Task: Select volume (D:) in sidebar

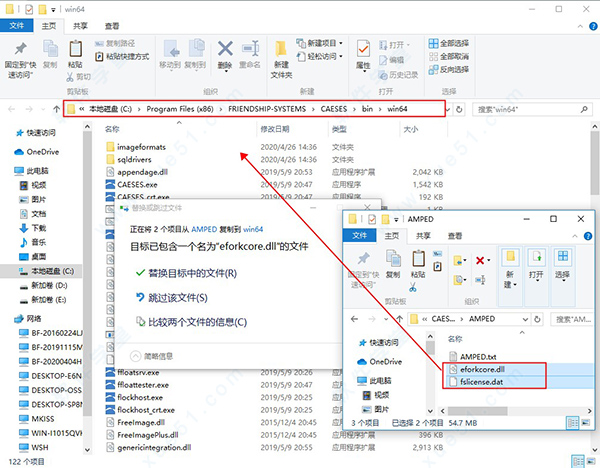Action: [x=44, y=285]
